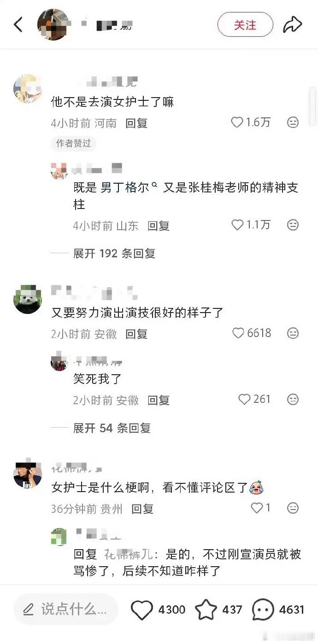Open the panda avatar commenter's profile
The height and width of the screenshot is (644, 318).
28,299
